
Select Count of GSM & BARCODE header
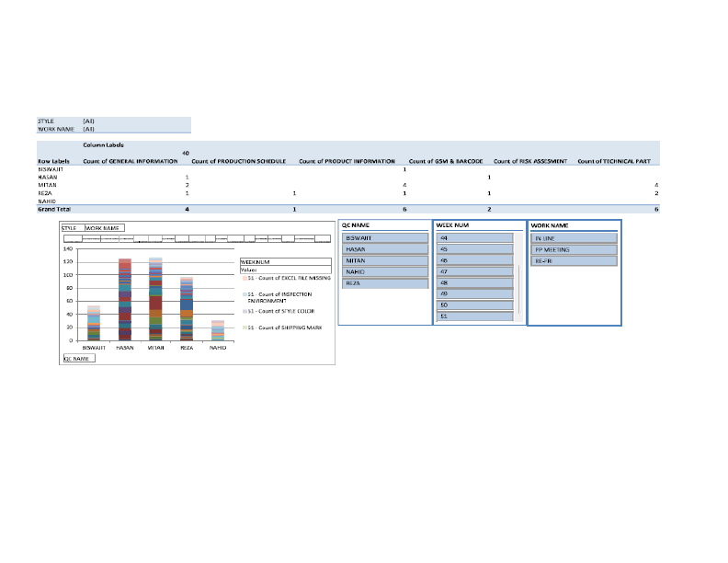pos(446,161)
